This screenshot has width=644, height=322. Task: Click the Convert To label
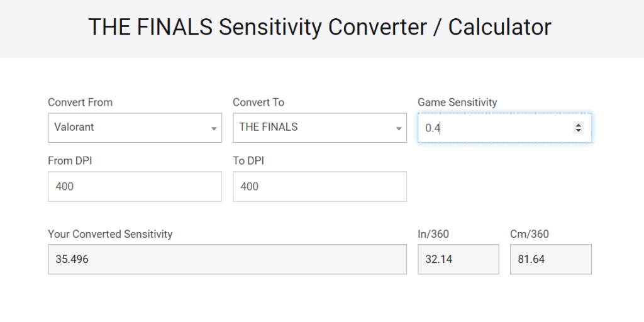click(258, 103)
